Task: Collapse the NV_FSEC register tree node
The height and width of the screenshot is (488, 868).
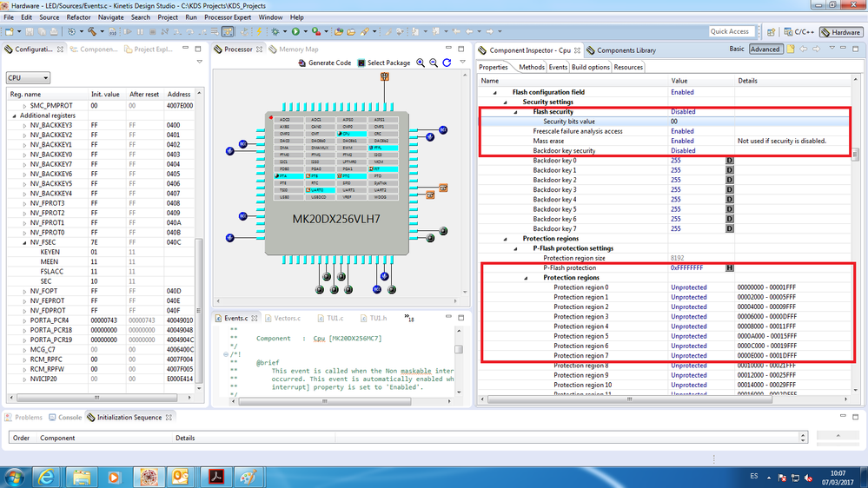Action: pyautogui.click(x=25, y=242)
